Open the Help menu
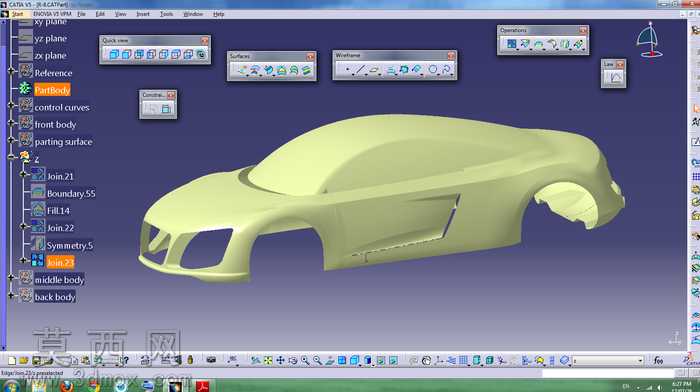The width and height of the screenshot is (700, 392). (218, 14)
